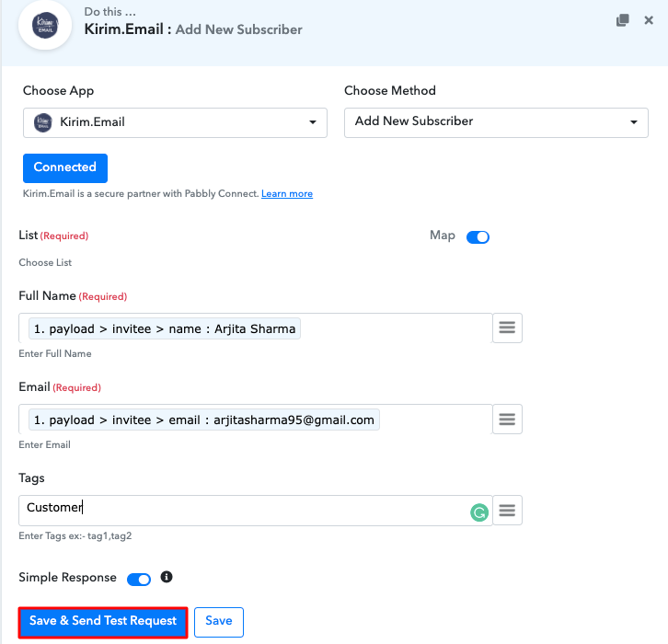This screenshot has width=668, height=644.
Task: Open the Full Name field mapping menu icon
Action: [507, 328]
